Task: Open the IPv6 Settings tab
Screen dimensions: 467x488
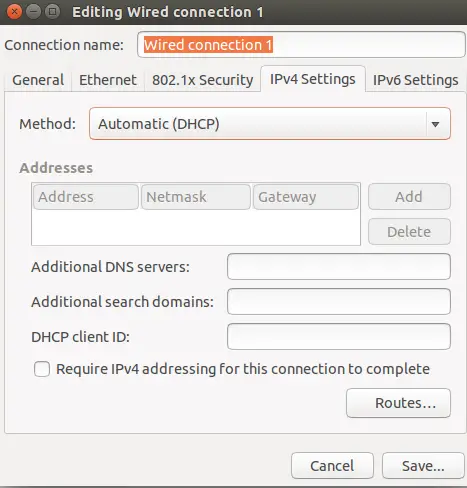Action: [x=416, y=80]
